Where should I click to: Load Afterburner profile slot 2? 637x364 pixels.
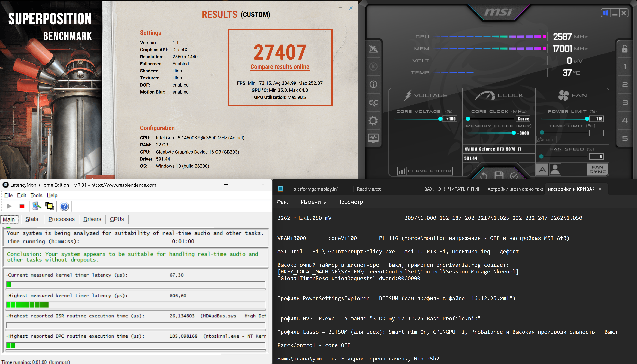[625, 84]
